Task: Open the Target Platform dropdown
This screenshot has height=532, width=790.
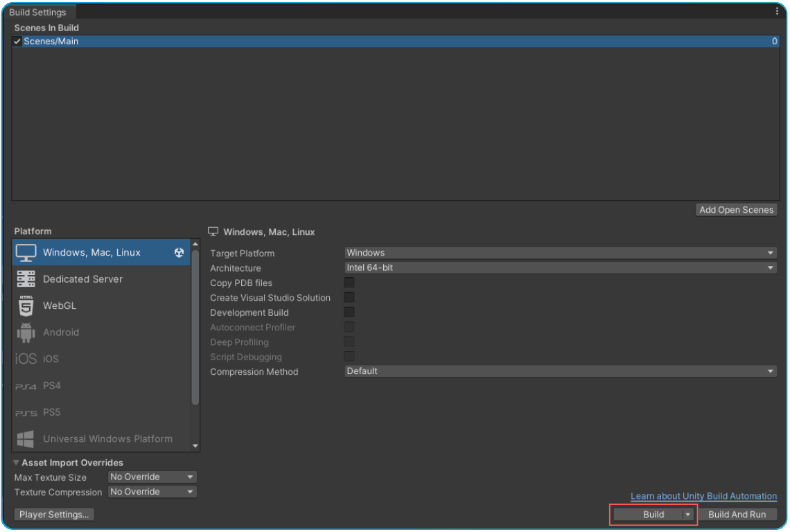Action: (x=560, y=253)
